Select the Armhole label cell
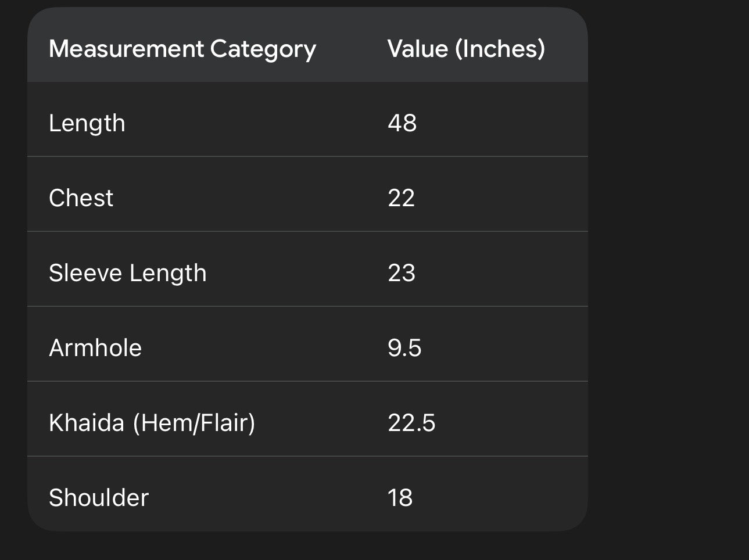Screen dimensions: 749x560 tap(95, 348)
